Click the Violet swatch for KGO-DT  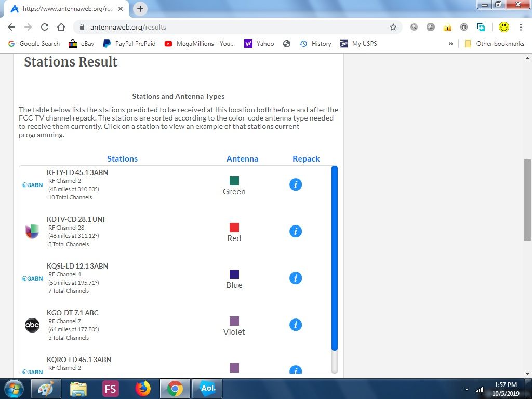[234, 321]
